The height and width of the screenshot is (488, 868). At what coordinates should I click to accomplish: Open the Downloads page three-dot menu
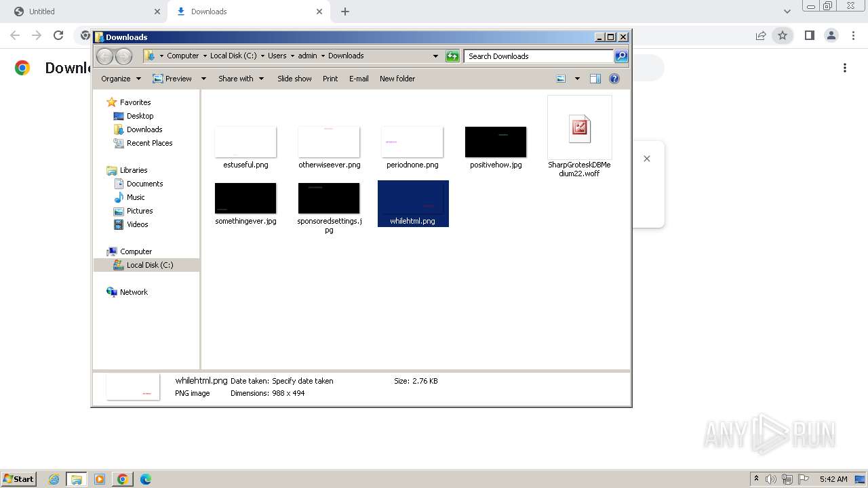845,68
